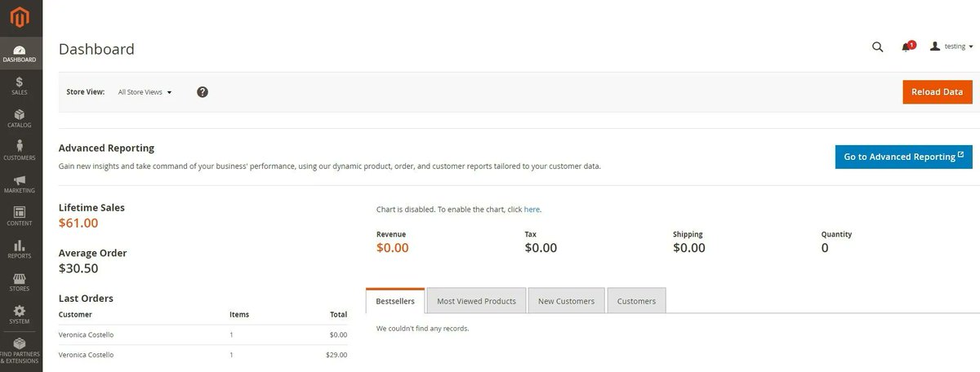
Task: Open the Stores sidebar icon
Action: tap(20, 277)
